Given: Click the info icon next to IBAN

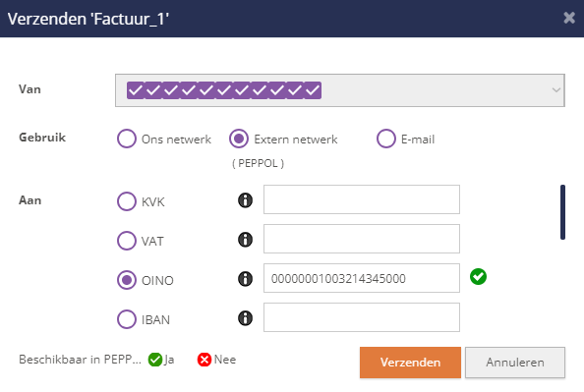Looking at the screenshot, I should pyautogui.click(x=245, y=318).
